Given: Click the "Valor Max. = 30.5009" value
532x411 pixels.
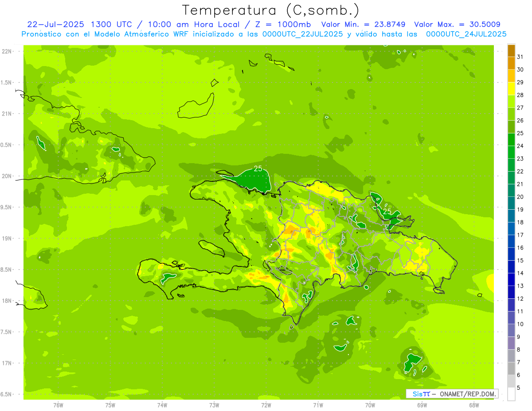Looking at the screenshot, I should coord(457,24).
